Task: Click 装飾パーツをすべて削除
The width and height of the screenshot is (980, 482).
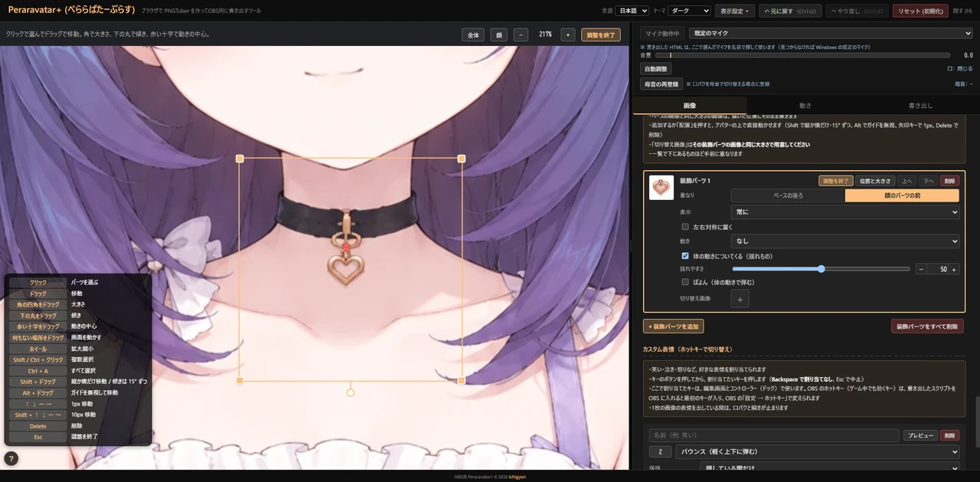Action: tap(927, 326)
